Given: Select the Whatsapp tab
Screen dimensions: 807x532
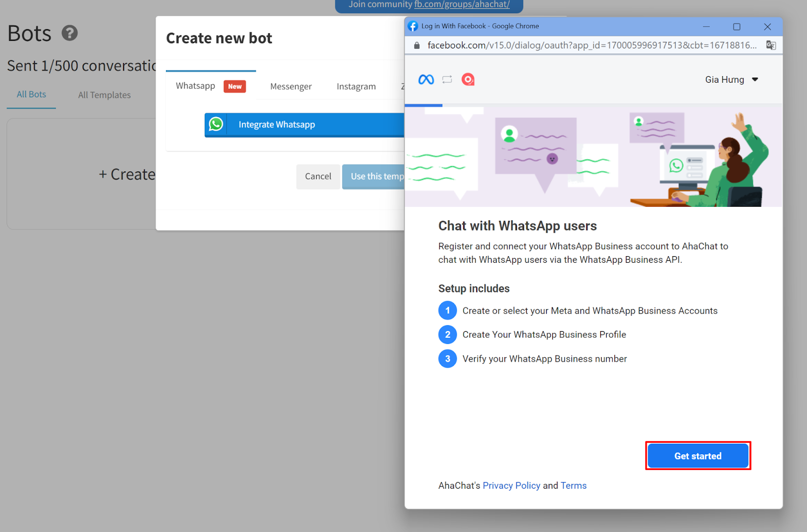Looking at the screenshot, I should click(211, 86).
